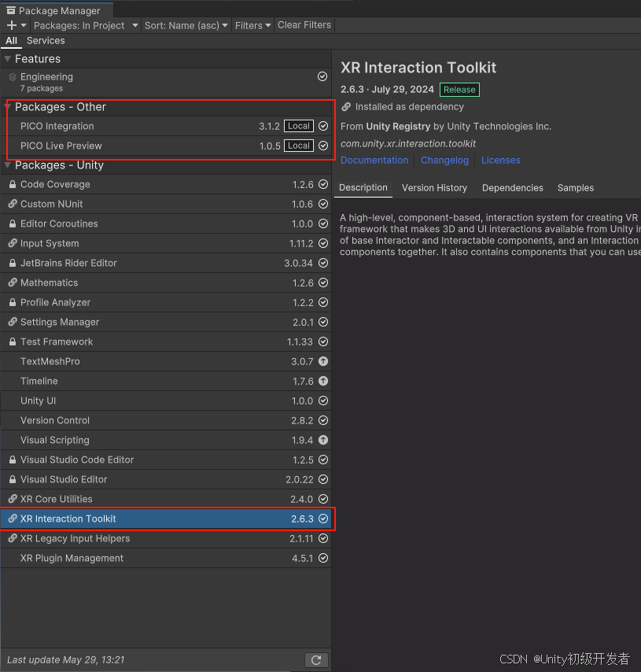The width and height of the screenshot is (641, 672).
Task: Click the update arrow icon on TextMeshPro
Action: [x=323, y=361]
